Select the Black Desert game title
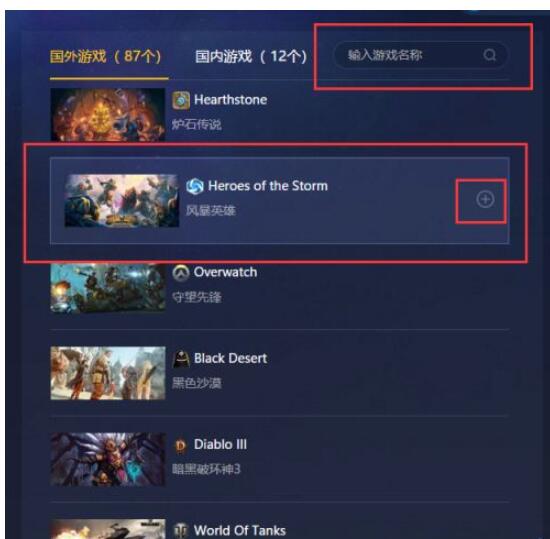 [230, 358]
